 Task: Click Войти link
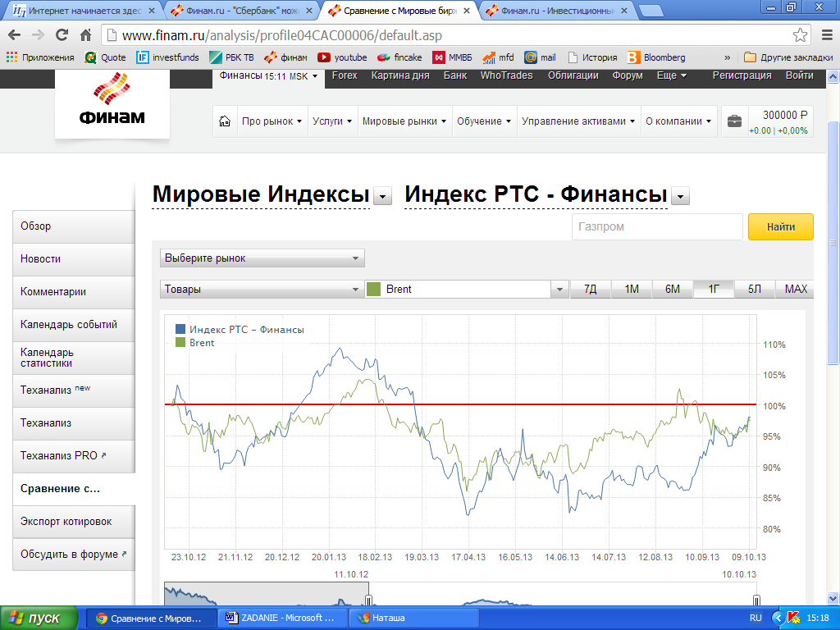pos(799,75)
